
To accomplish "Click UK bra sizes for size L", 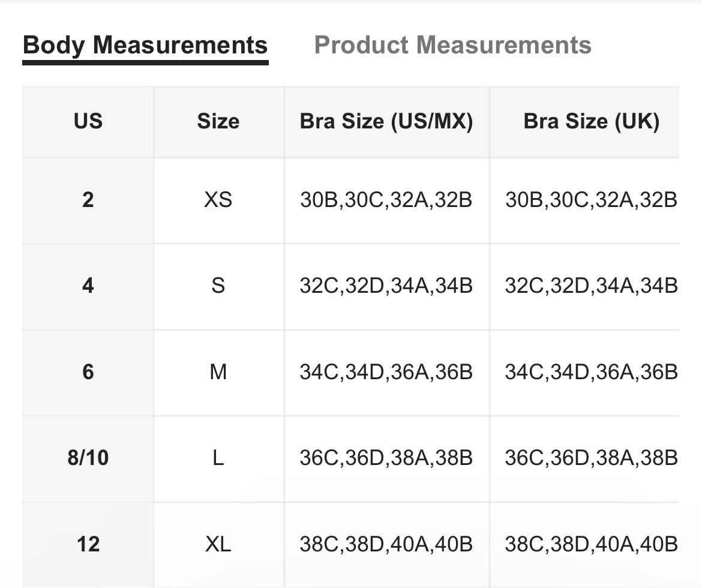I will click(x=591, y=458).
